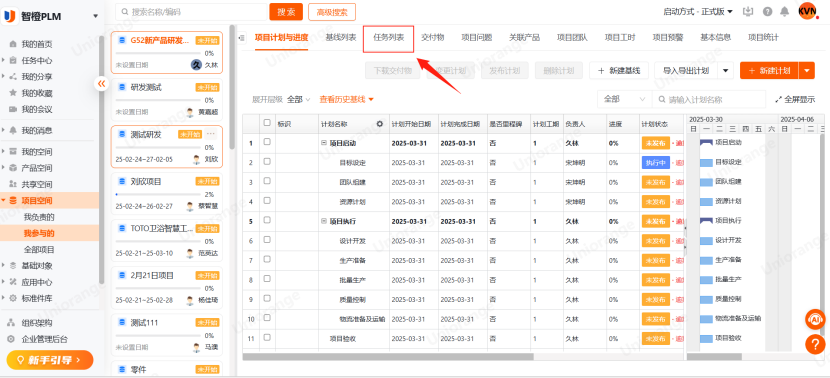This screenshot has height=378, width=830.
Task: Switch to 项目问题 tab
Action: tap(476, 38)
